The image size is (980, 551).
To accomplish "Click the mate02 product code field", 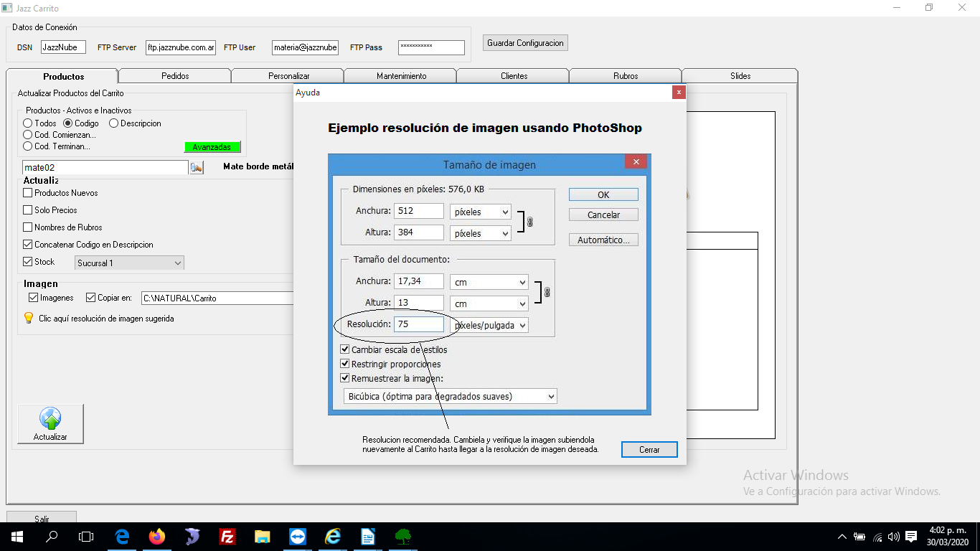I will pos(105,167).
